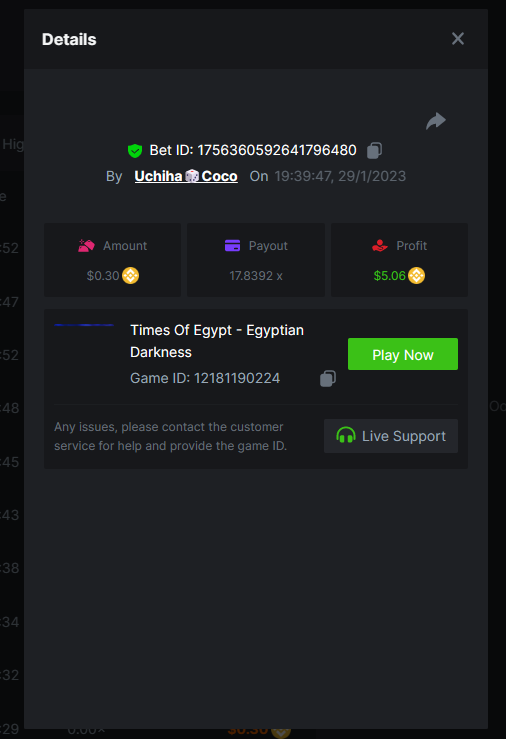Click the green verified shield icon
Screen dimensions: 506x739
tap(135, 151)
